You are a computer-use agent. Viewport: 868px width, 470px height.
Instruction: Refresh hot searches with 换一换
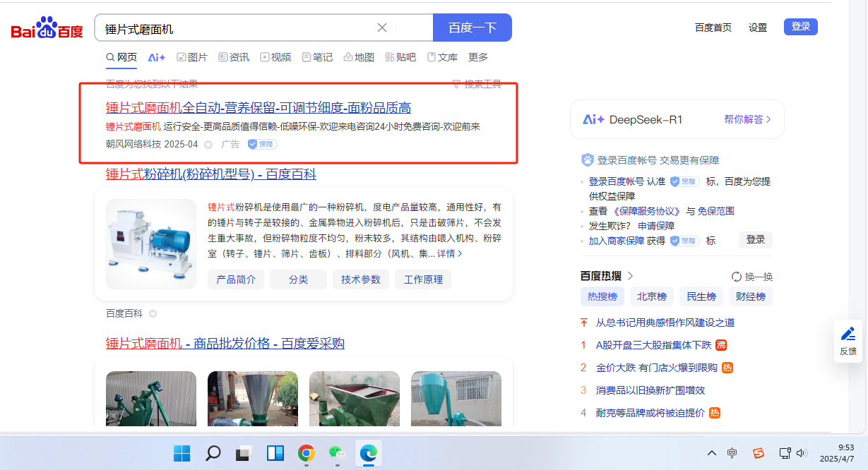[x=752, y=277]
